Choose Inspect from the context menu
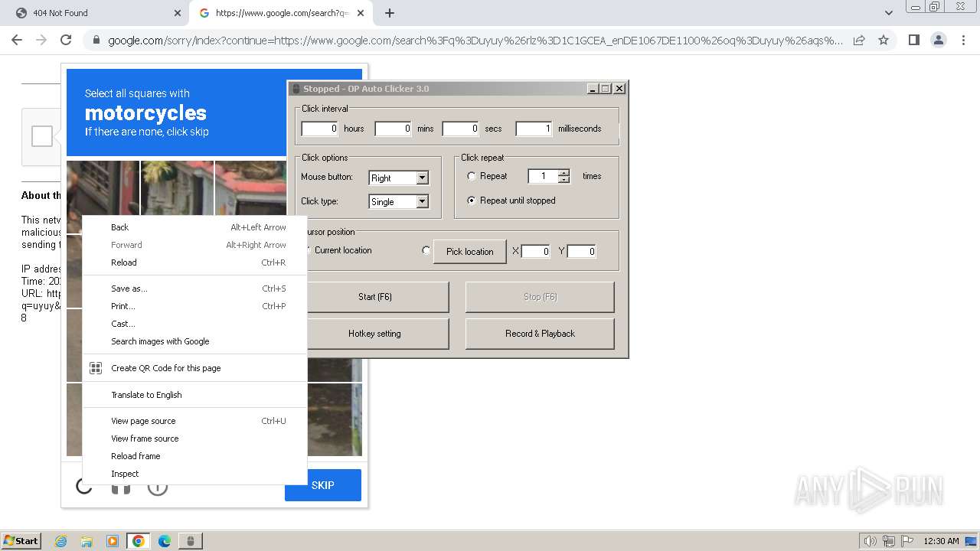The image size is (980, 551). (195, 474)
